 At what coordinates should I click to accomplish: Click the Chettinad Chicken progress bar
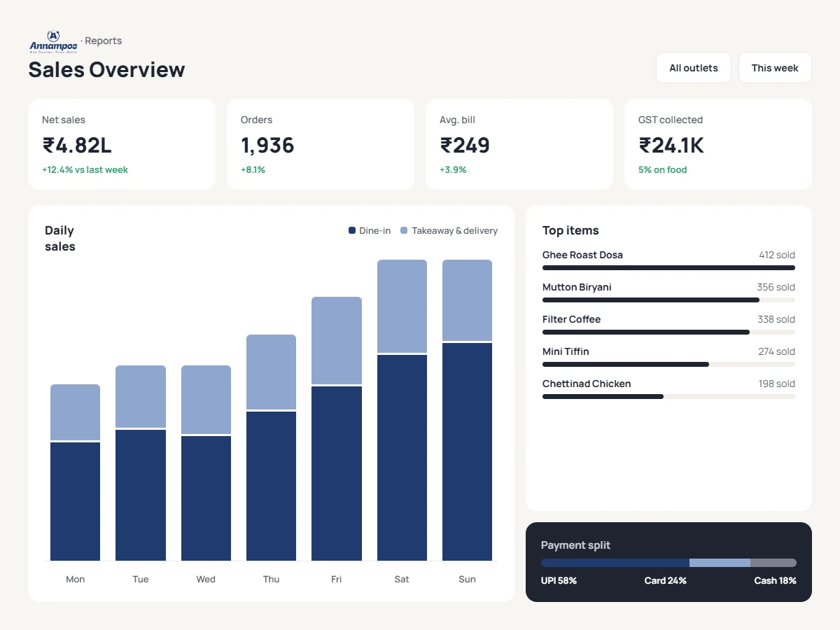coord(668,396)
